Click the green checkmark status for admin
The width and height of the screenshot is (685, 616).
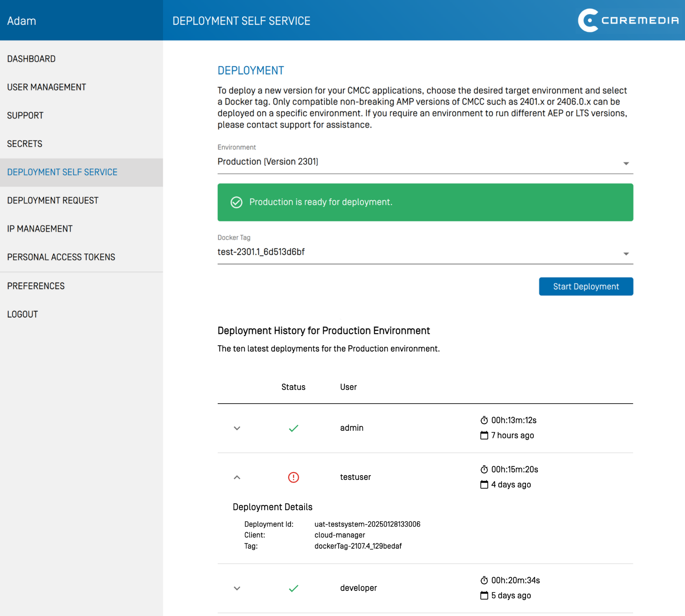293,428
